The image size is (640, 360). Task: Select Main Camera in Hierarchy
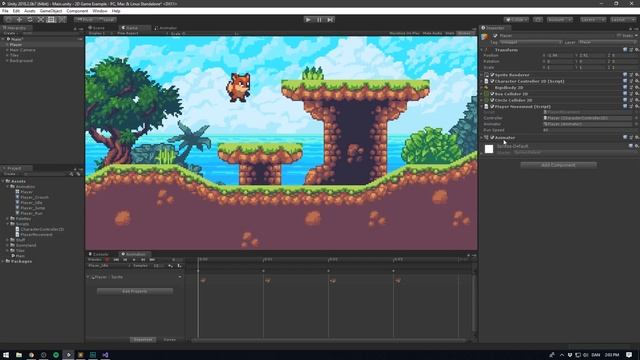[22, 50]
